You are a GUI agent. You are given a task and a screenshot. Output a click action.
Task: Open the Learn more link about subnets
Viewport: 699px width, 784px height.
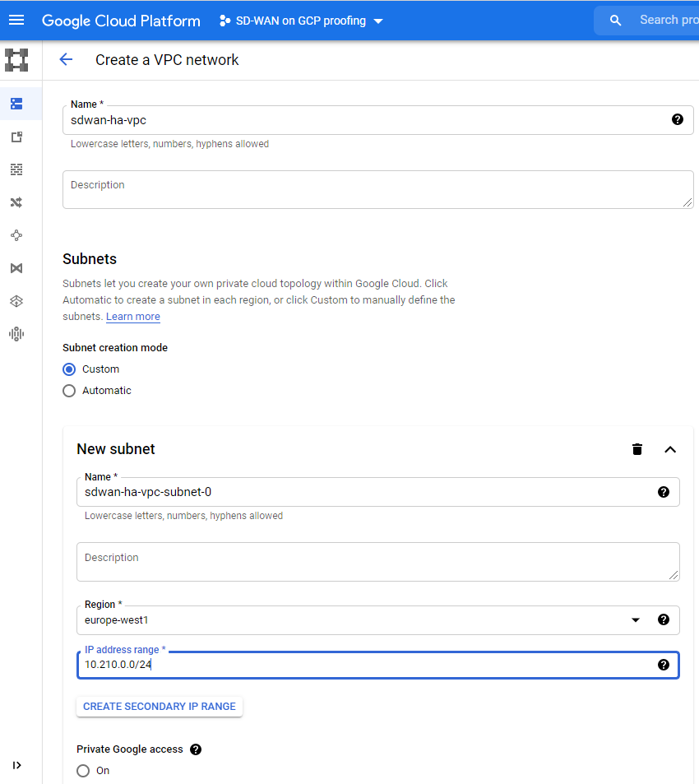(133, 317)
